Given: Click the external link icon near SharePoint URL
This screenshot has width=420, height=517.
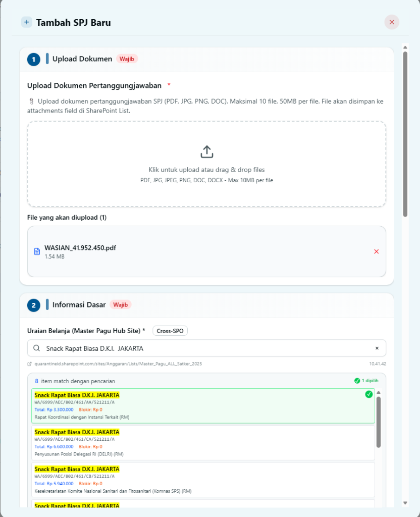Looking at the screenshot, I should 30,364.
